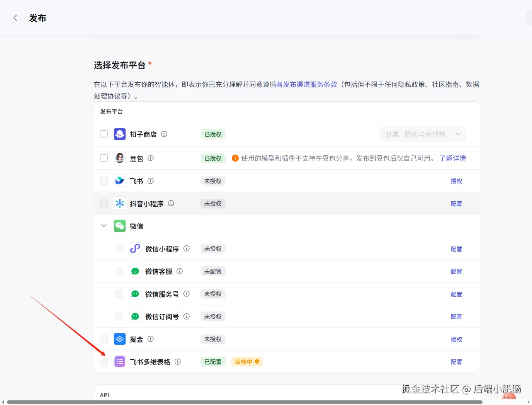Image resolution: width=532 pixels, height=405 pixels.
Task: Check the 飞书多维表格 checkbox
Action: (x=104, y=362)
